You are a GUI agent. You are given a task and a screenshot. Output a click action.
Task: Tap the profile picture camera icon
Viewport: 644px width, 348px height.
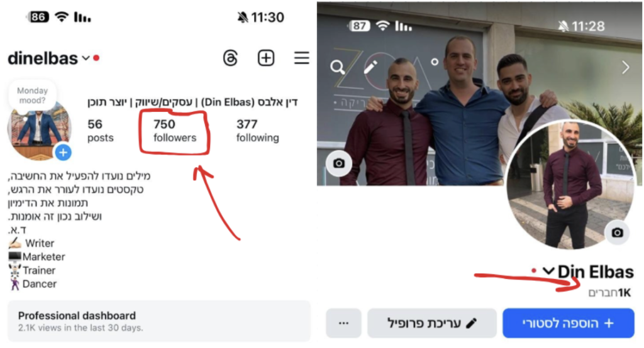pyautogui.click(x=618, y=232)
